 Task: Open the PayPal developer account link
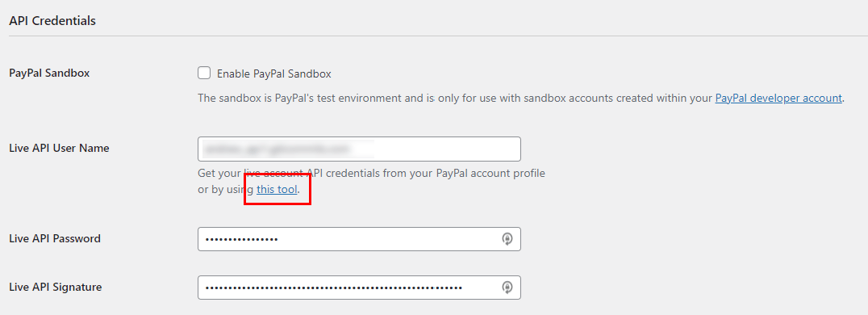click(x=778, y=99)
